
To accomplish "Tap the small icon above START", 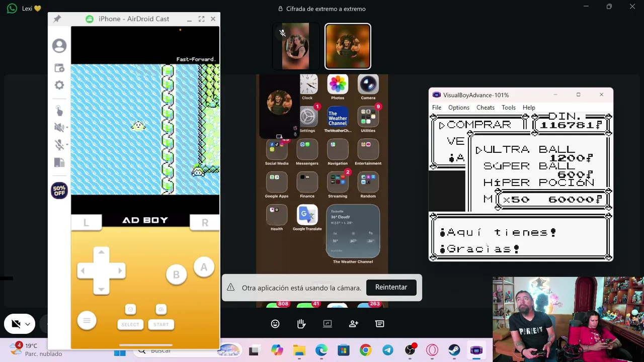I will pos(161,309).
